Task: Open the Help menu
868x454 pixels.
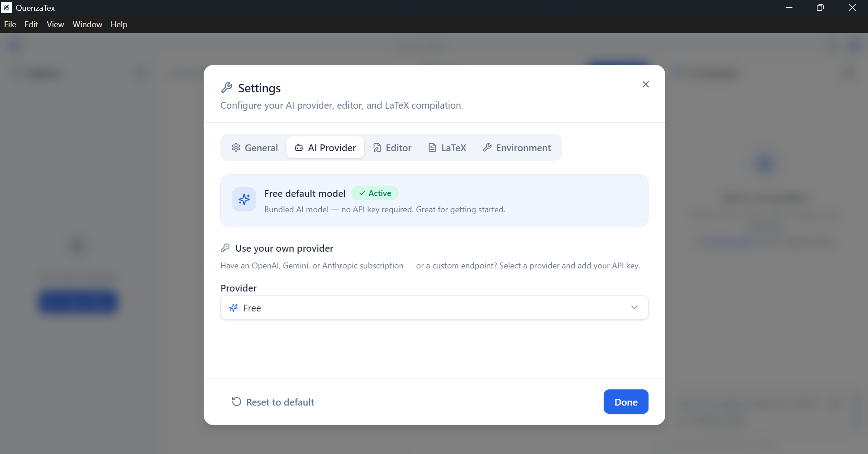Action: pyautogui.click(x=119, y=24)
